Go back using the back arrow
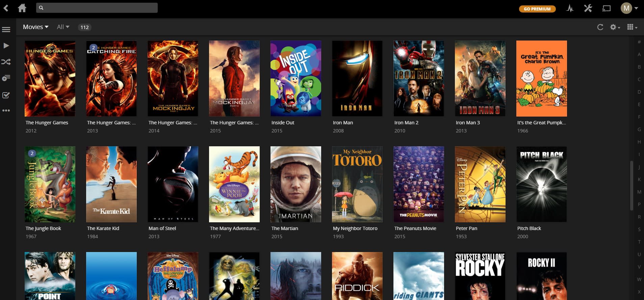Image resolution: width=644 pixels, height=300 pixels. pyautogui.click(x=6, y=8)
